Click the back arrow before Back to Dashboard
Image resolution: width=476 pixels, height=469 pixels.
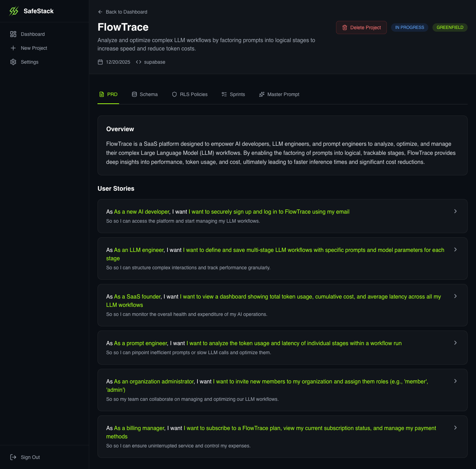[100, 11]
